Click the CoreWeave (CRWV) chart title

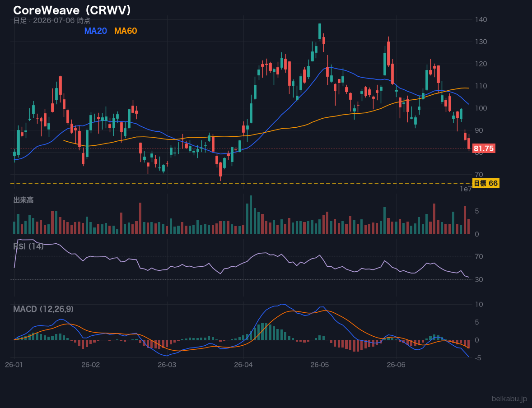72,10
